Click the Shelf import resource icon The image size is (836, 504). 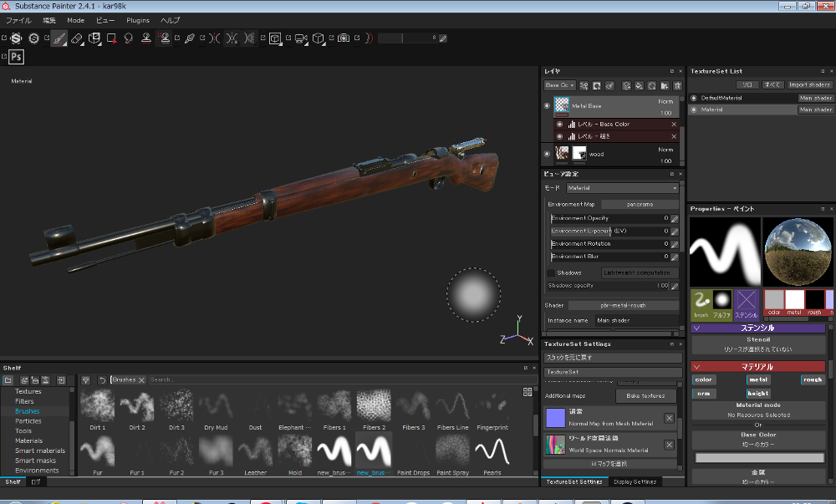coord(61,380)
